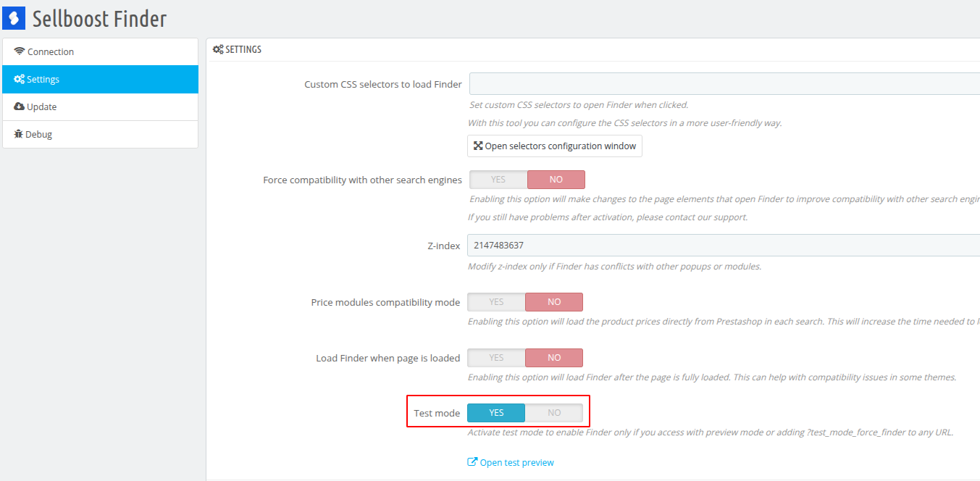980x481 pixels.
Task: Enable Force compatibility with other search engines YES
Action: pyautogui.click(x=498, y=180)
